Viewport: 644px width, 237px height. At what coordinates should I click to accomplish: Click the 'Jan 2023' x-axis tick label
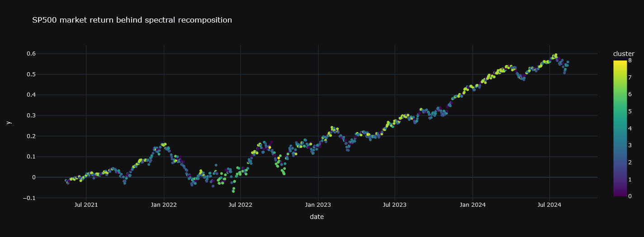(318, 204)
